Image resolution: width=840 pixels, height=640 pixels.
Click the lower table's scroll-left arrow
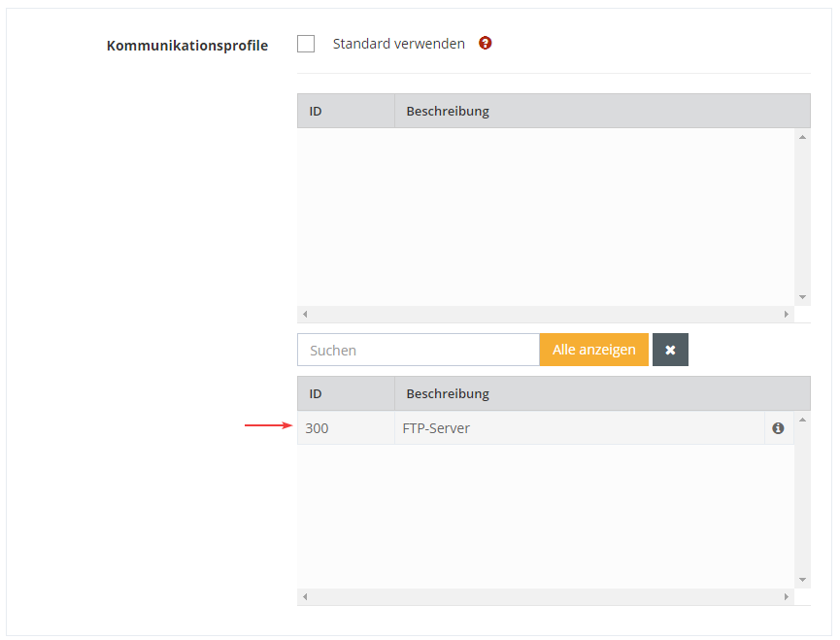[x=305, y=597]
